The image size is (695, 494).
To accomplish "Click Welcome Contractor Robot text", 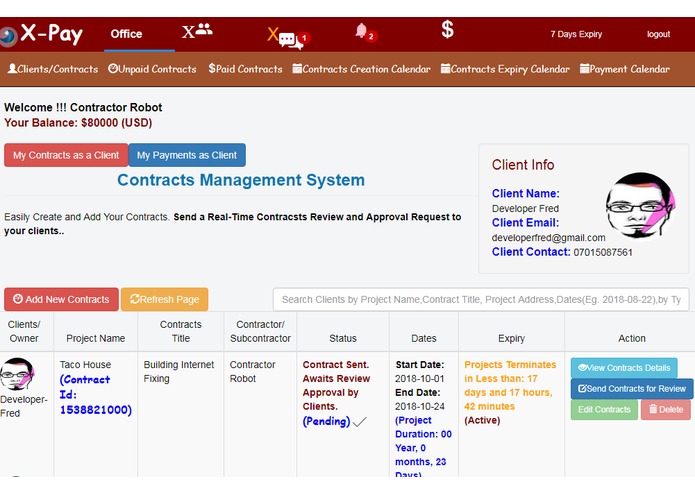I will coord(83,107).
